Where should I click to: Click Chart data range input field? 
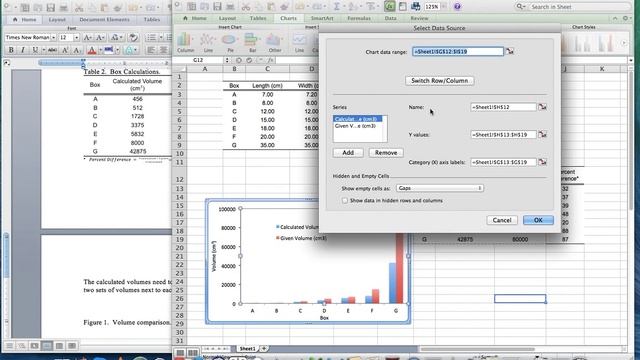tap(458, 51)
